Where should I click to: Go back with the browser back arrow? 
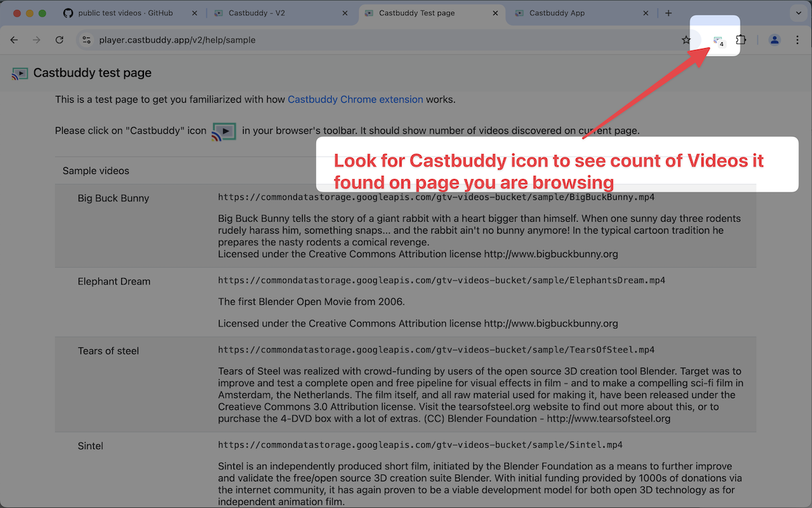click(14, 40)
